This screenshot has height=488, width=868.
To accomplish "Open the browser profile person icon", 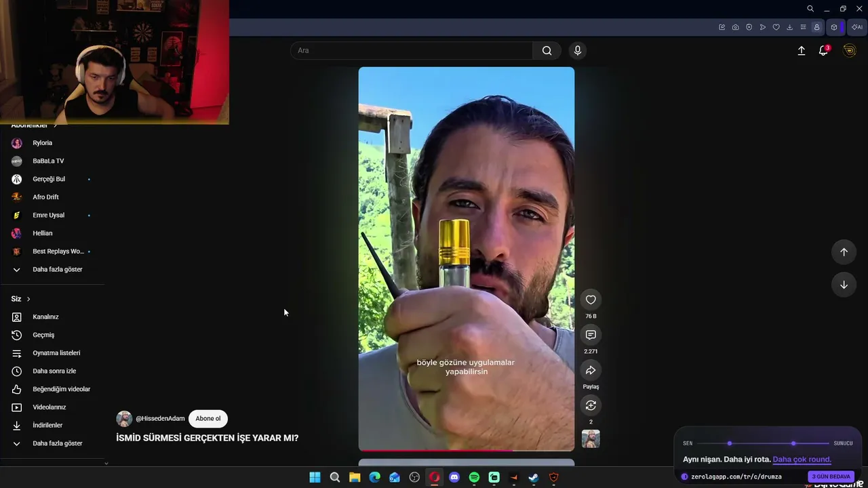I will [x=816, y=27].
